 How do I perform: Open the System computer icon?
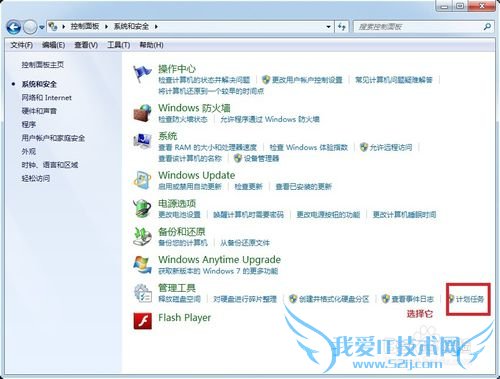(x=142, y=141)
